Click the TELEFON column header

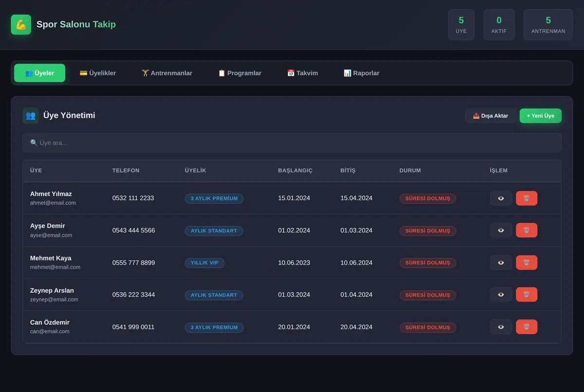point(126,171)
